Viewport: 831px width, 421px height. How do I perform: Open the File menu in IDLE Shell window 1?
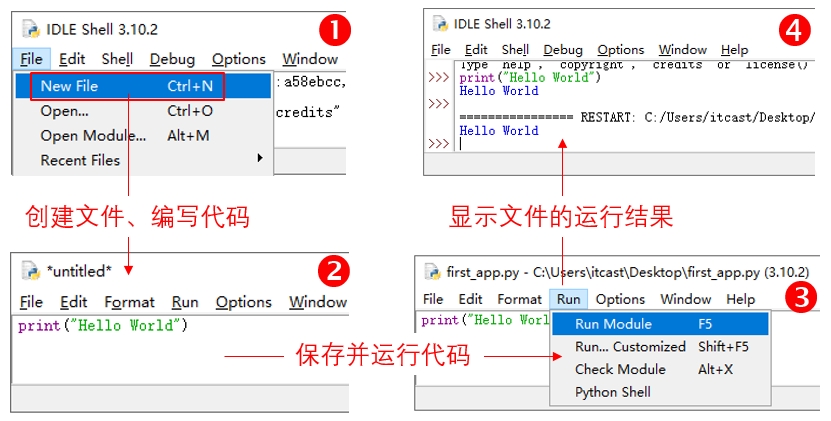pos(31,59)
